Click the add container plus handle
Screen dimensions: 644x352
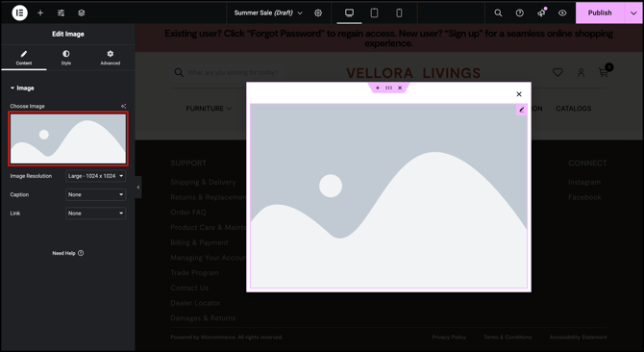pyautogui.click(x=378, y=88)
